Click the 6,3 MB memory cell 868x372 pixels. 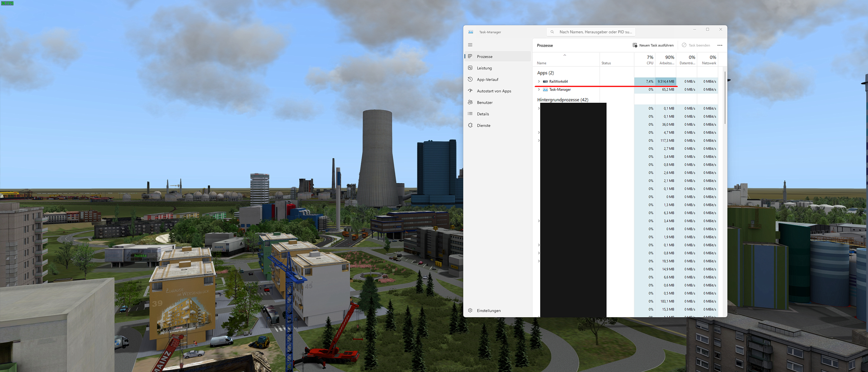(666, 213)
